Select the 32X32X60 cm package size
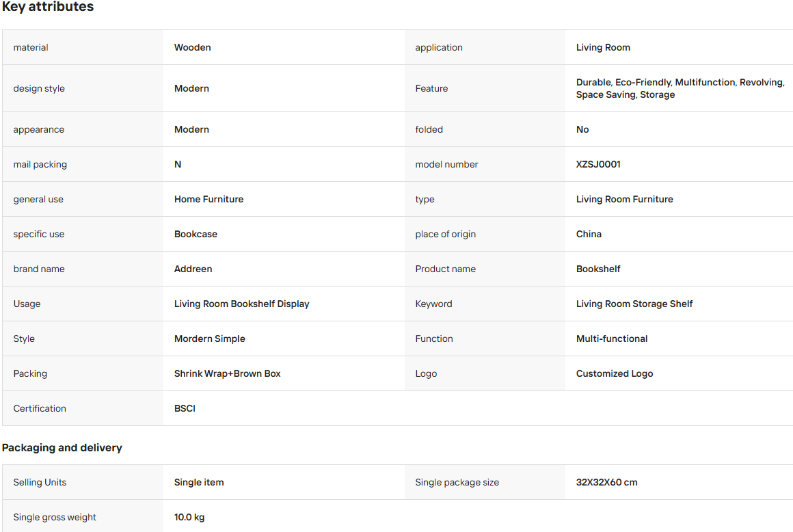Image resolution: width=793 pixels, height=532 pixels. pyautogui.click(x=607, y=483)
